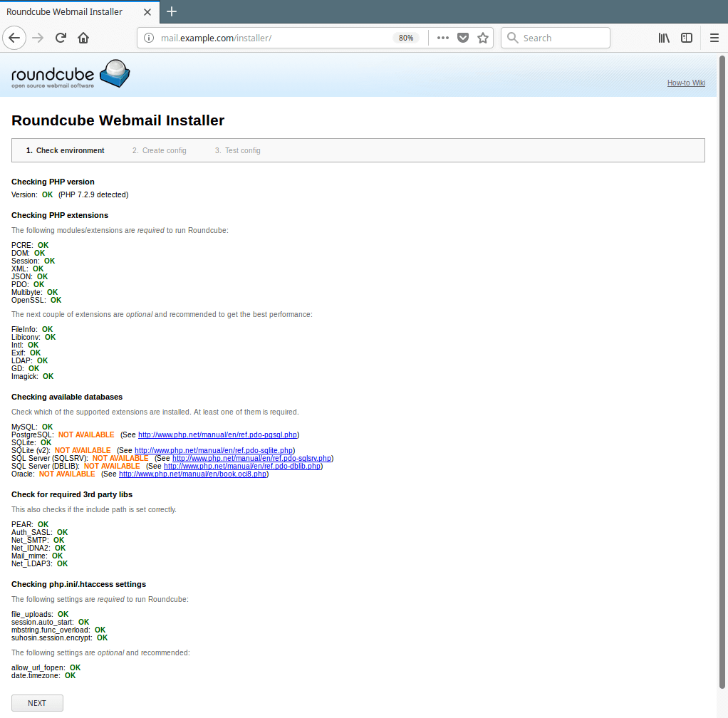
Task: Bookmark this page with the star
Action: point(483,38)
